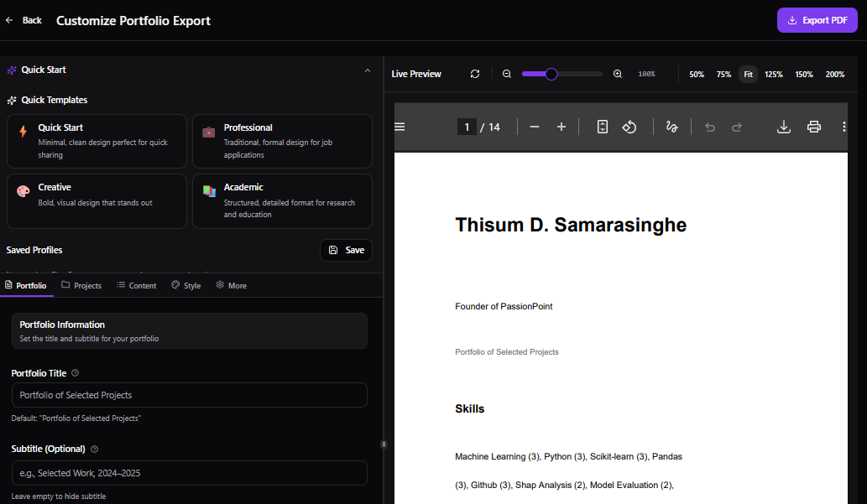
Task: Collapse the Quick Start section chevron
Action: tap(367, 70)
